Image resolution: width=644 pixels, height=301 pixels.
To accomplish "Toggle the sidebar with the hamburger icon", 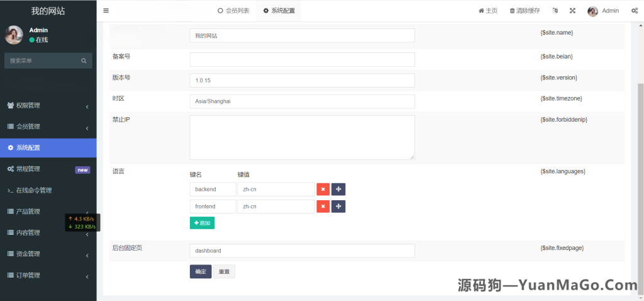I will (x=106, y=11).
